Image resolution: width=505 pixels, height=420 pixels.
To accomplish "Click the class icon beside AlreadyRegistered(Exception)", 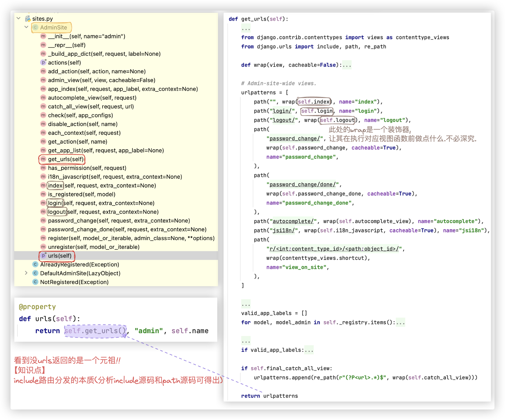I will [35, 264].
